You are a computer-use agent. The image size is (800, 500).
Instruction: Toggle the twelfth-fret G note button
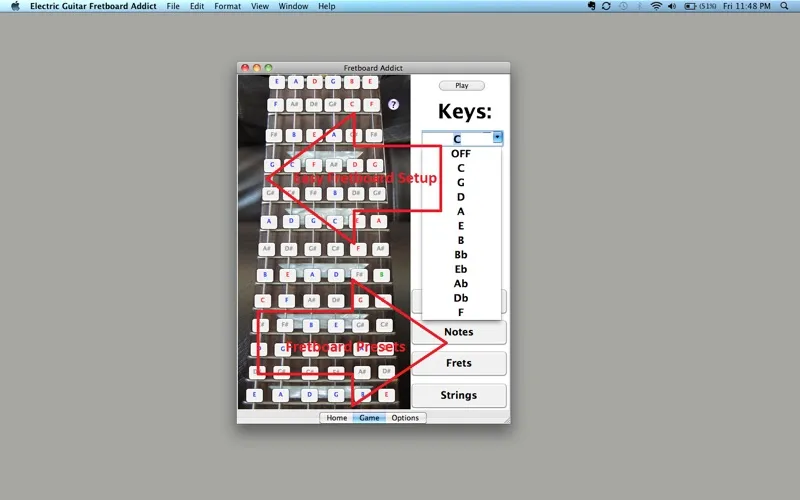(x=335, y=394)
